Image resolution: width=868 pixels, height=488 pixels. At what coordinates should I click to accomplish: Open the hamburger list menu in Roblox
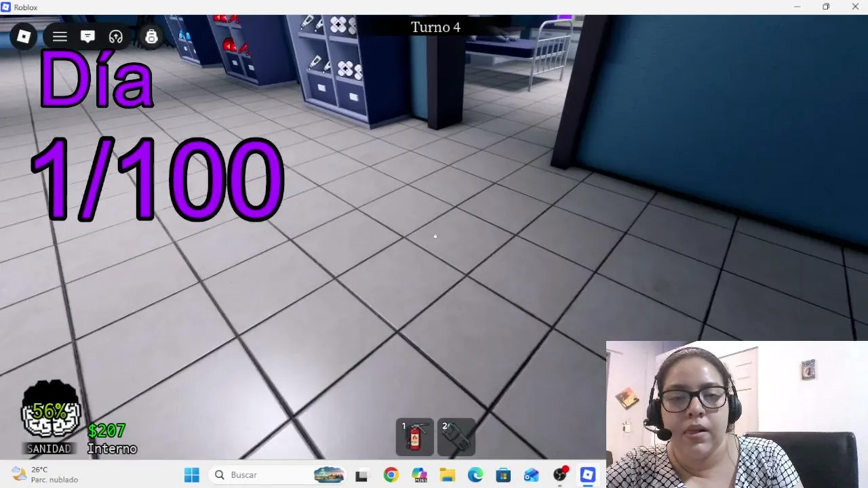(60, 37)
